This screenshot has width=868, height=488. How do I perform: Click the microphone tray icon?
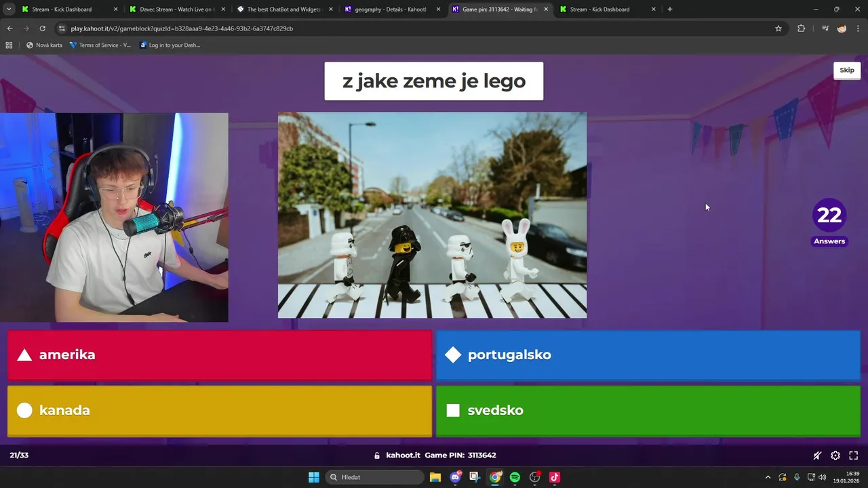pyautogui.click(x=797, y=477)
